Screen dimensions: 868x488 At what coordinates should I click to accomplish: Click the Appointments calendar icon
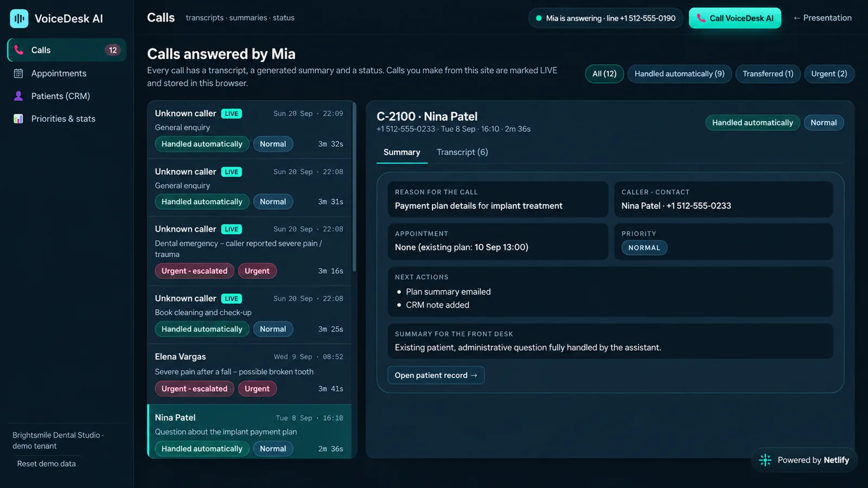click(18, 73)
